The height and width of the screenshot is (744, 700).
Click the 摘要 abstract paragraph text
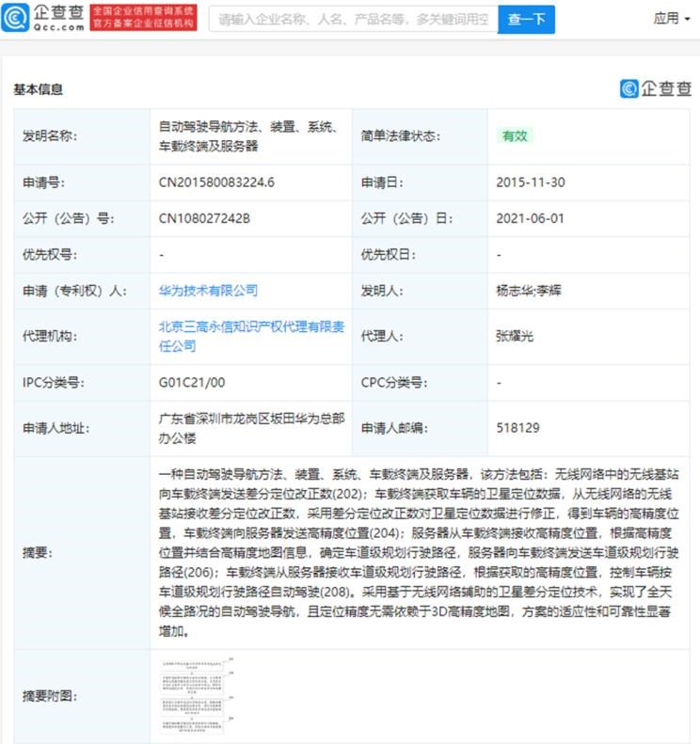point(419,552)
